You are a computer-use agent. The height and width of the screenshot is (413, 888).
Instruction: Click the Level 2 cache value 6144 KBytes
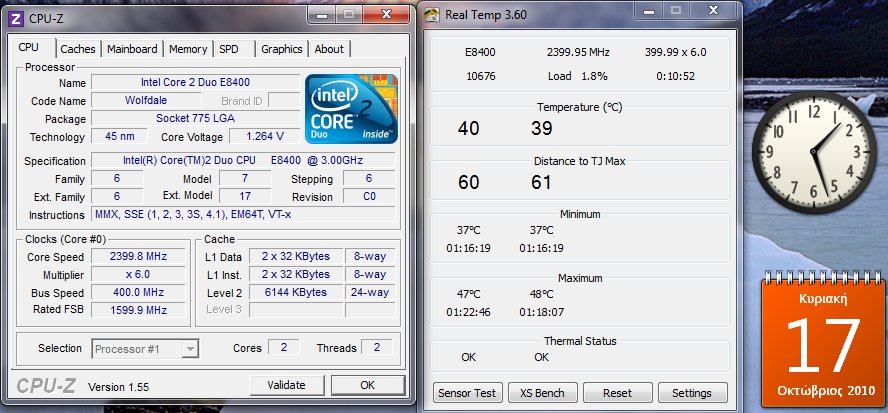tap(296, 292)
